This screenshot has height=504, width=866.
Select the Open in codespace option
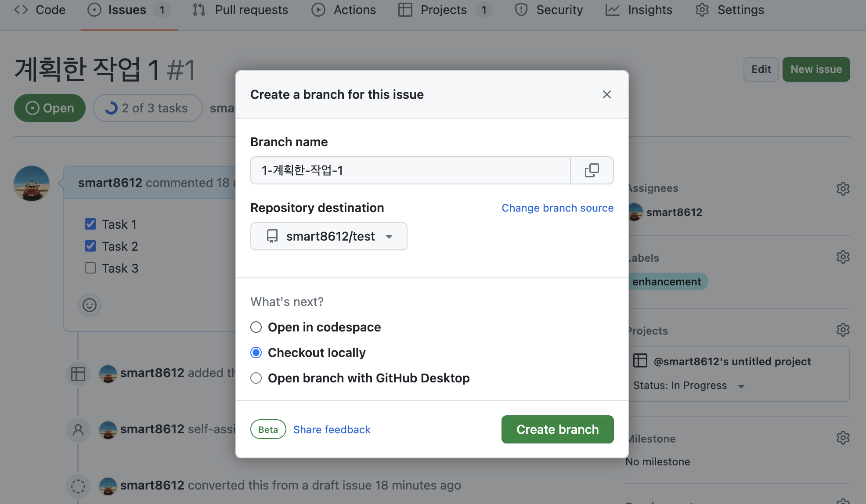click(x=256, y=327)
